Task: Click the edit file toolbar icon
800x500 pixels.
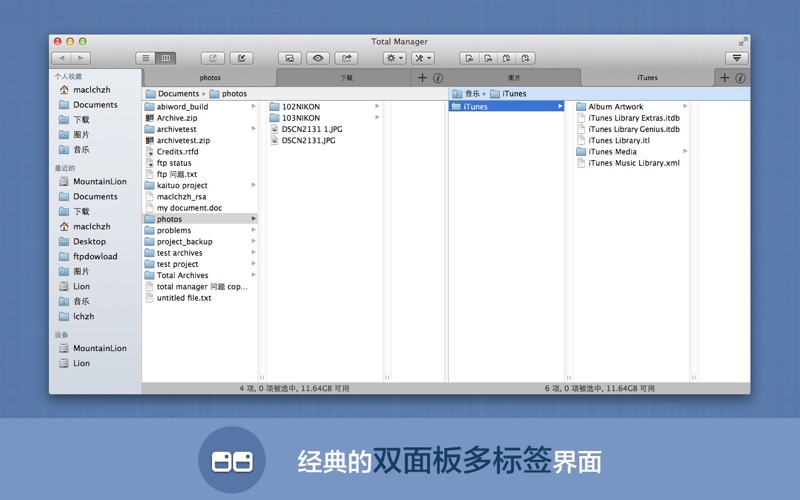Action: (241, 58)
